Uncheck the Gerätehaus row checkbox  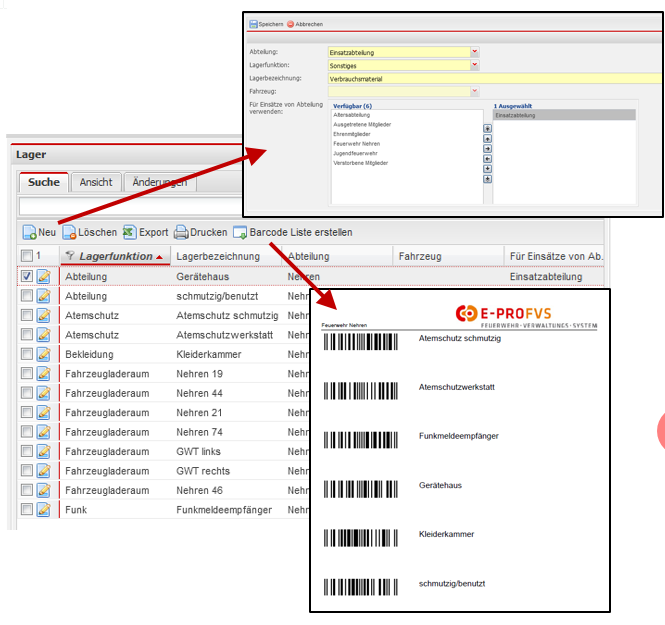click(x=27, y=277)
